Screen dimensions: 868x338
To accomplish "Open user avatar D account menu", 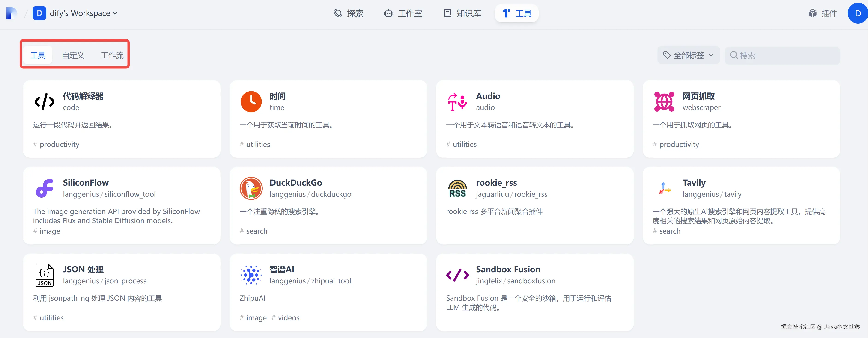I will click(x=858, y=13).
